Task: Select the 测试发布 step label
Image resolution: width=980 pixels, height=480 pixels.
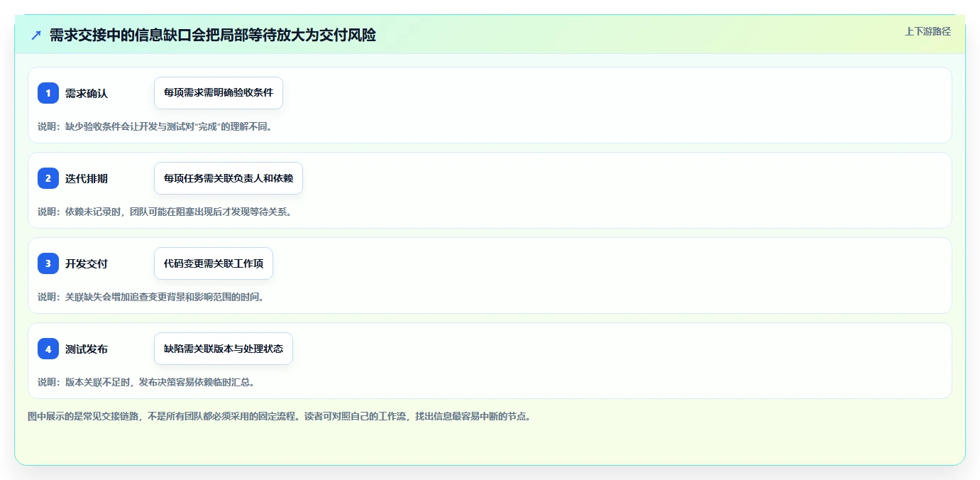Action: pyautogui.click(x=87, y=349)
